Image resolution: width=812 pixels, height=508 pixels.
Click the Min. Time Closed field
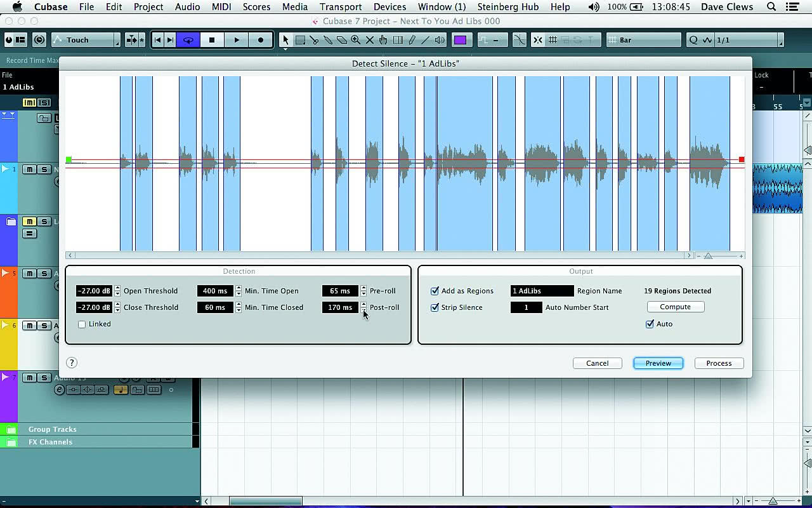215,307
